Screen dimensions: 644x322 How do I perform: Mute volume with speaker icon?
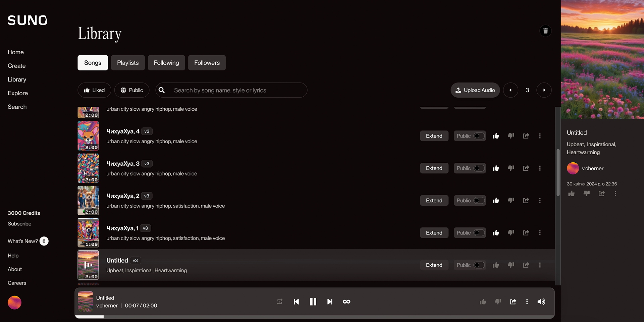[x=541, y=302]
